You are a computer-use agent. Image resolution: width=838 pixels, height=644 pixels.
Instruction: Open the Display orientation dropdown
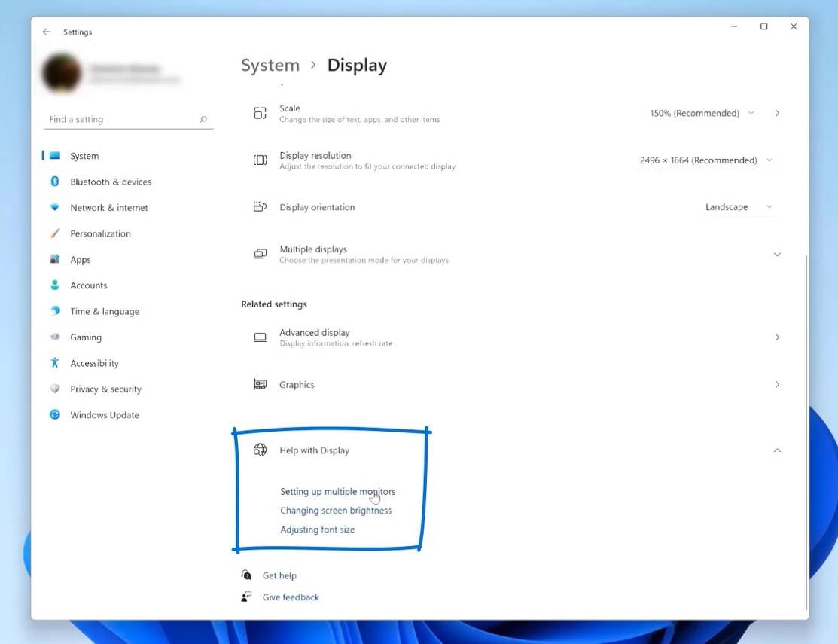(x=767, y=206)
